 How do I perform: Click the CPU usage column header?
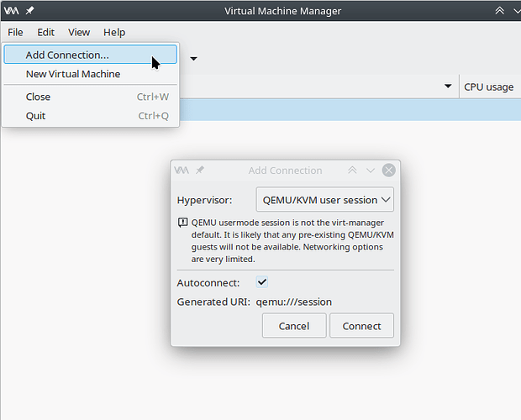[489, 87]
